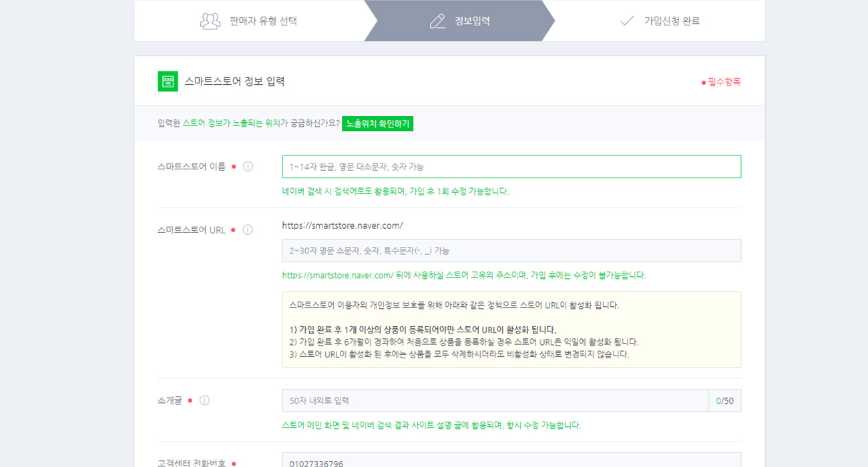Click the 스마트스토어 정보 입력 heading

(234, 81)
